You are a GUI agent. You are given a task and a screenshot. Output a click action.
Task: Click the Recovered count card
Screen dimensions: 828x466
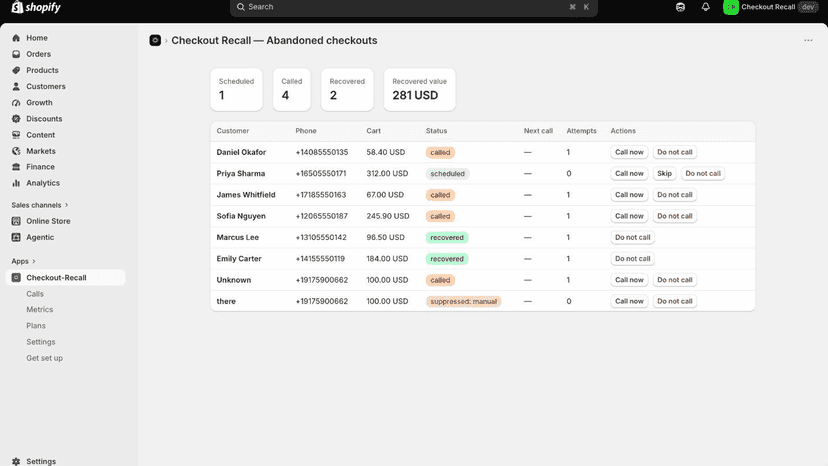pyautogui.click(x=347, y=89)
